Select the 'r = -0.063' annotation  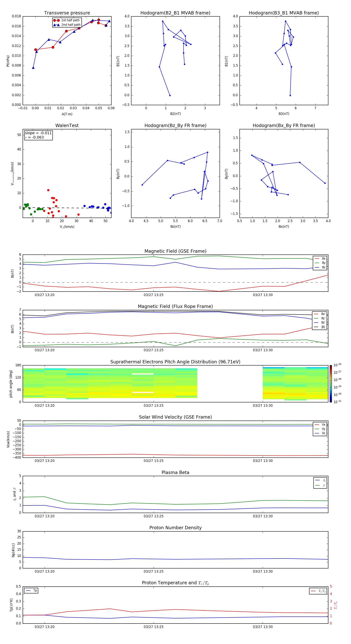pos(35,137)
